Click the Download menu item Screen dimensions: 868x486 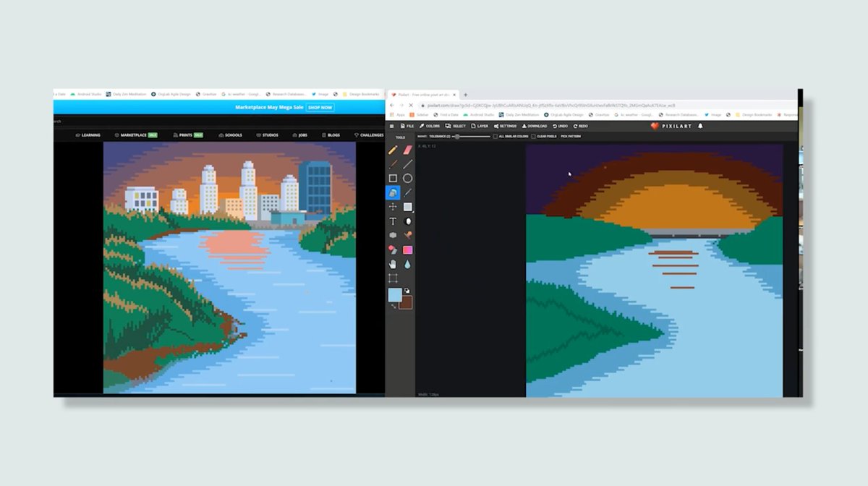click(x=535, y=126)
